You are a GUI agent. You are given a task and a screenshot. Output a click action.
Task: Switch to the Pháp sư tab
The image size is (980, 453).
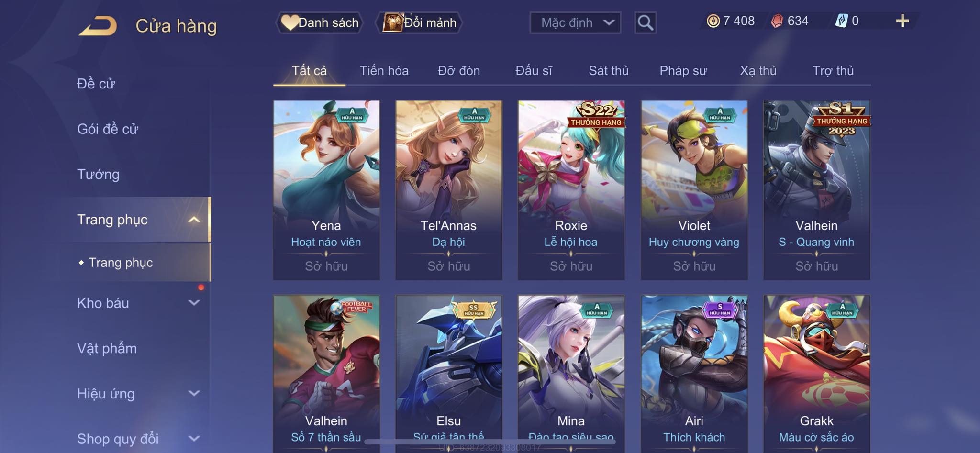point(683,71)
